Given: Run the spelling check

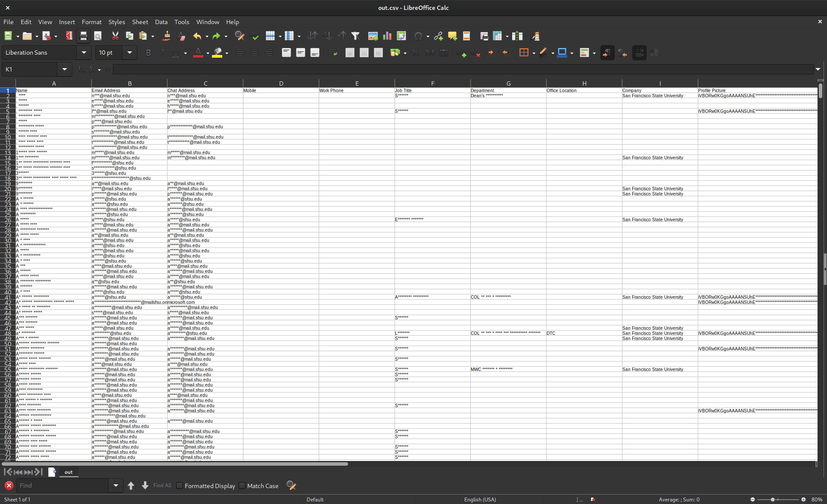Looking at the screenshot, I should pyautogui.click(x=254, y=36).
